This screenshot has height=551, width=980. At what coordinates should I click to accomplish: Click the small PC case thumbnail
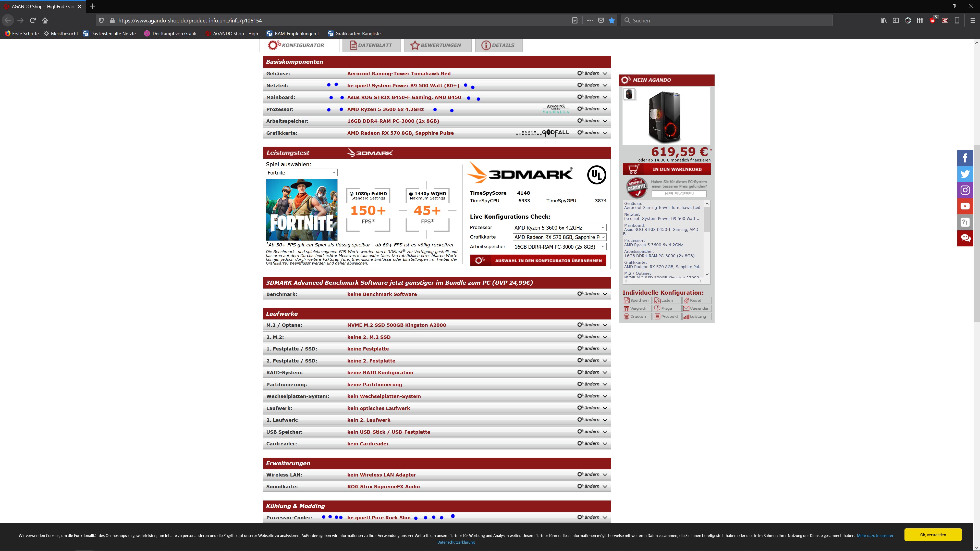(x=629, y=94)
